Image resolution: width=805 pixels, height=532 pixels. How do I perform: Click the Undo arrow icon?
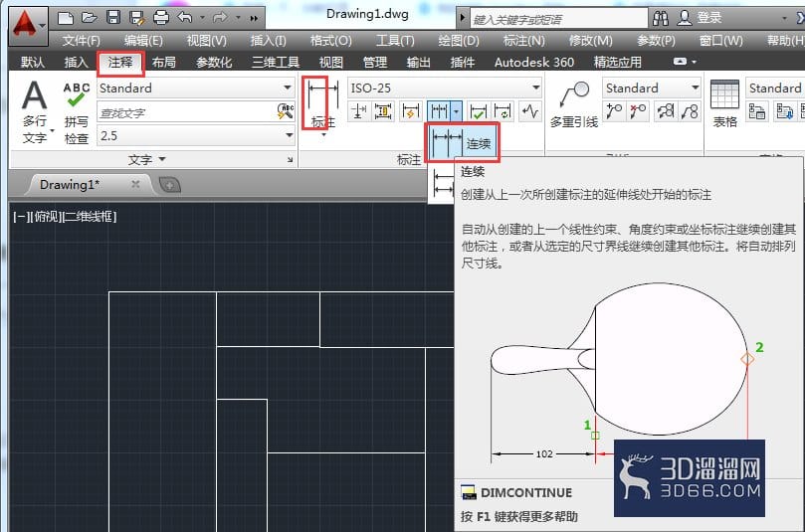click(x=185, y=18)
